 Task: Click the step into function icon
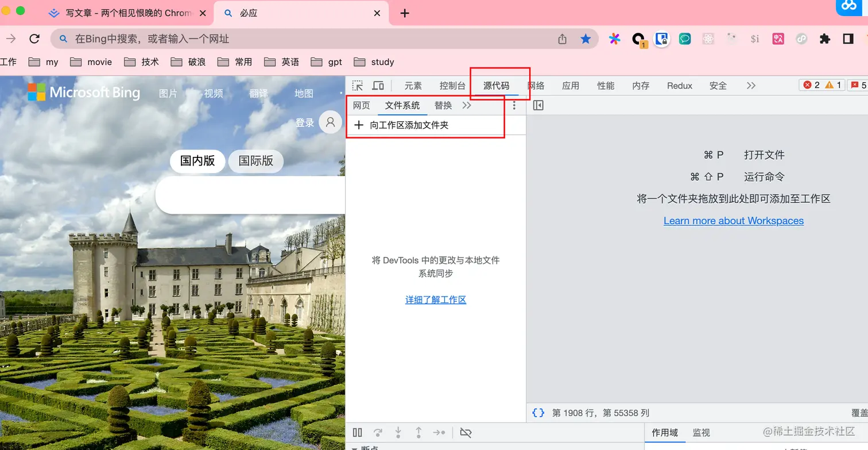tap(398, 432)
